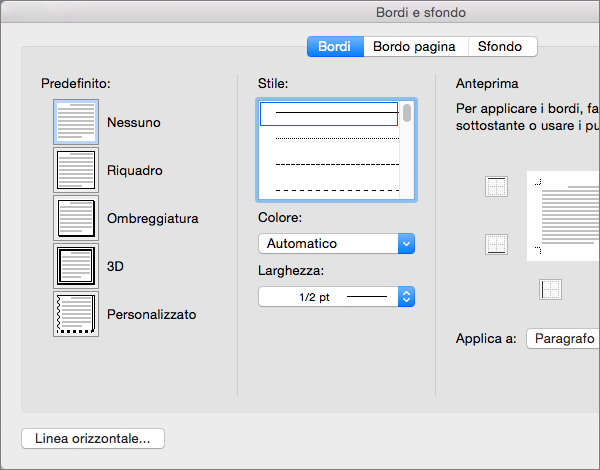
Task: Select the Personalizzato custom border icon
Action: coord(76,314)
